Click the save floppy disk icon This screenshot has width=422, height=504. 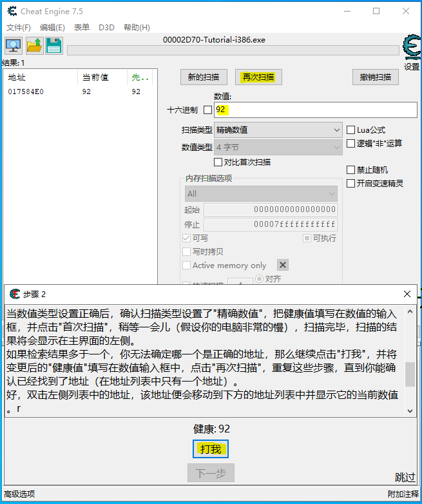pyautogui.click(x=54, y=46)
